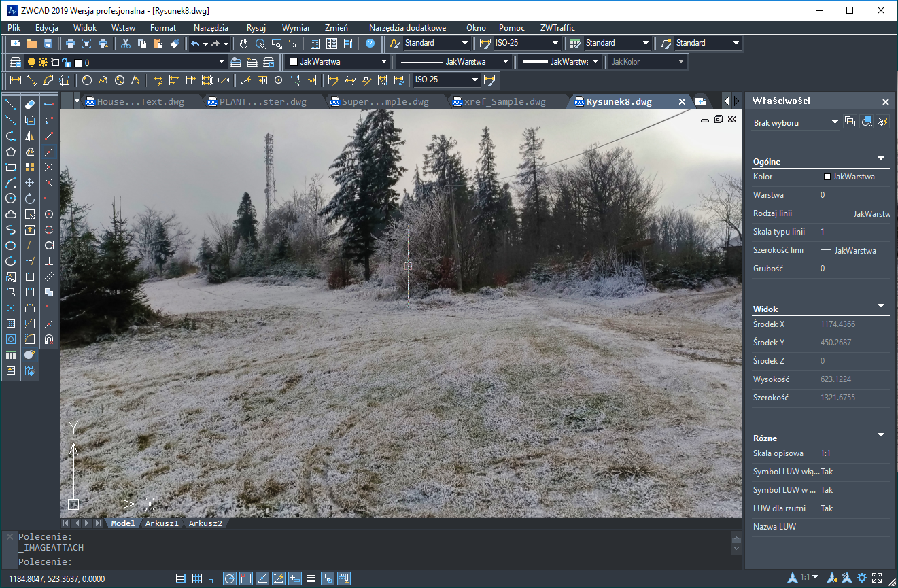Screen dimensions: 898x588
Task: Select the Move tool
Action: click(30, 182)
